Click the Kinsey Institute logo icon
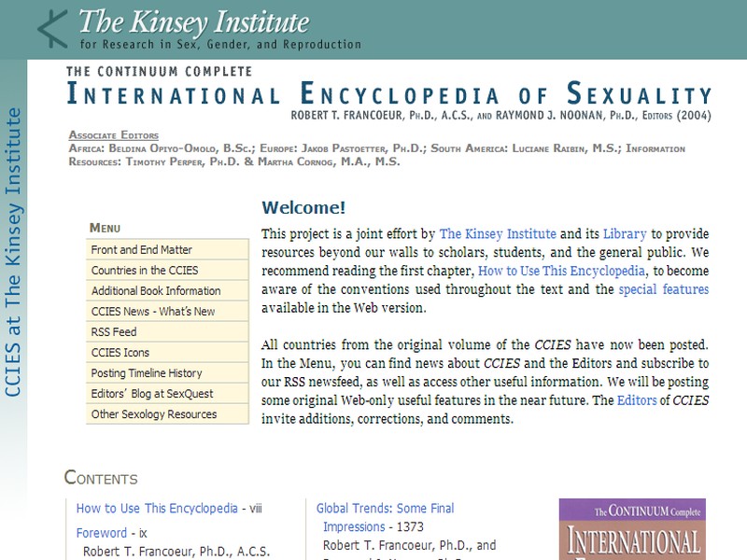The width and height of the screenshot is (747, 560). pos(53,30)
